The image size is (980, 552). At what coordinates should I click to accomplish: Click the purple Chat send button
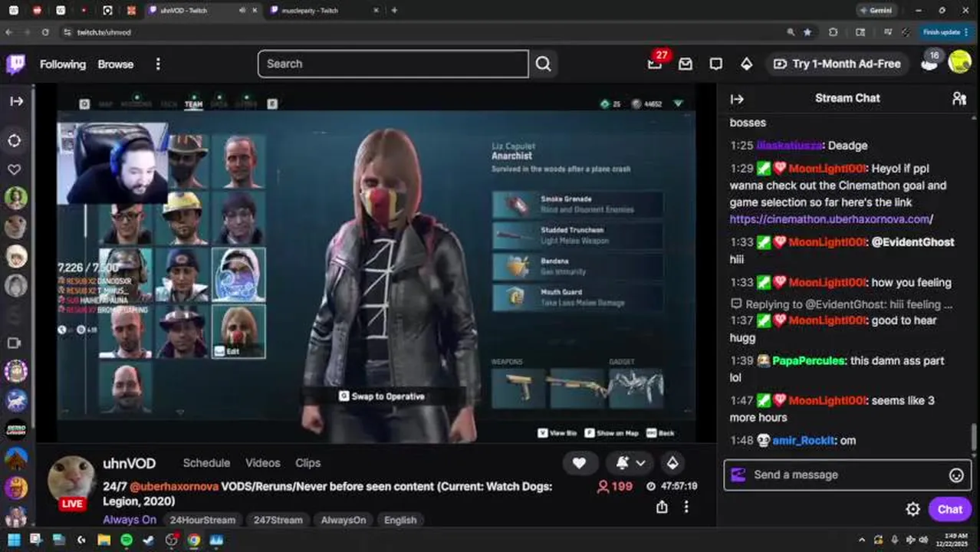949,509
